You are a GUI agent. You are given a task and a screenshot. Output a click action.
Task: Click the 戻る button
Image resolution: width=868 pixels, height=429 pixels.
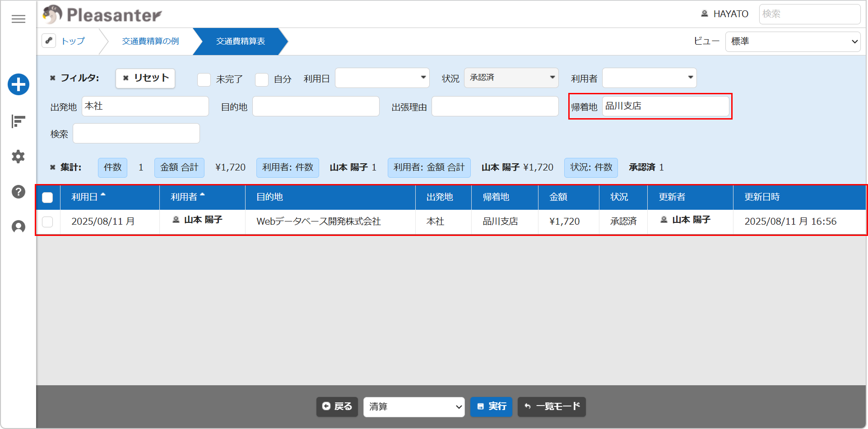[337, 407]
